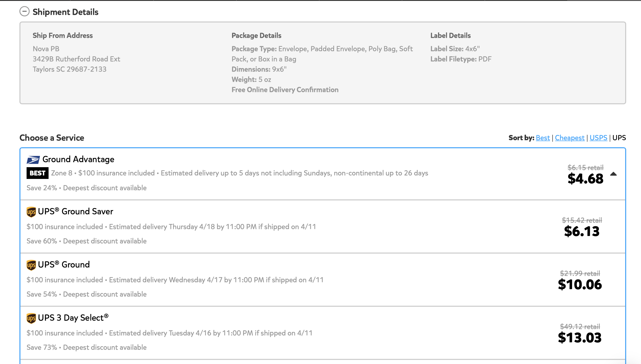
Task: Sort services by Cheapest
Action: coord(570,138)
